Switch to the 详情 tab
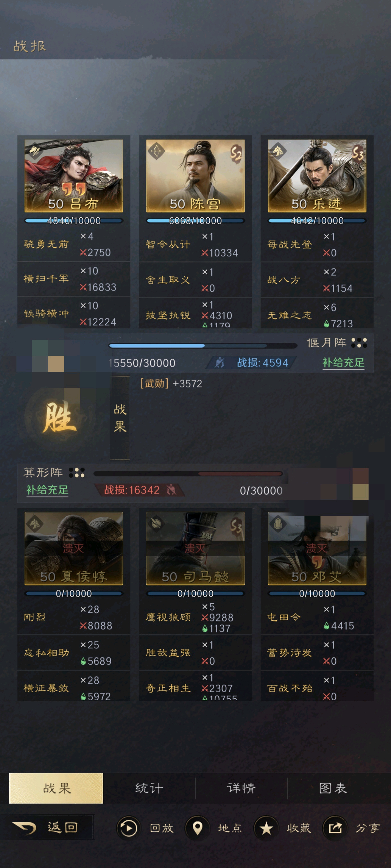Viewport: 391px width, 868px height. pyautogui.click(x=241, y=788)
